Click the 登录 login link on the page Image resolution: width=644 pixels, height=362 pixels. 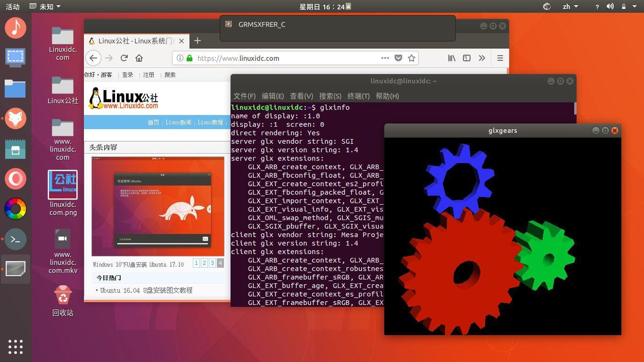coord(128,74)
